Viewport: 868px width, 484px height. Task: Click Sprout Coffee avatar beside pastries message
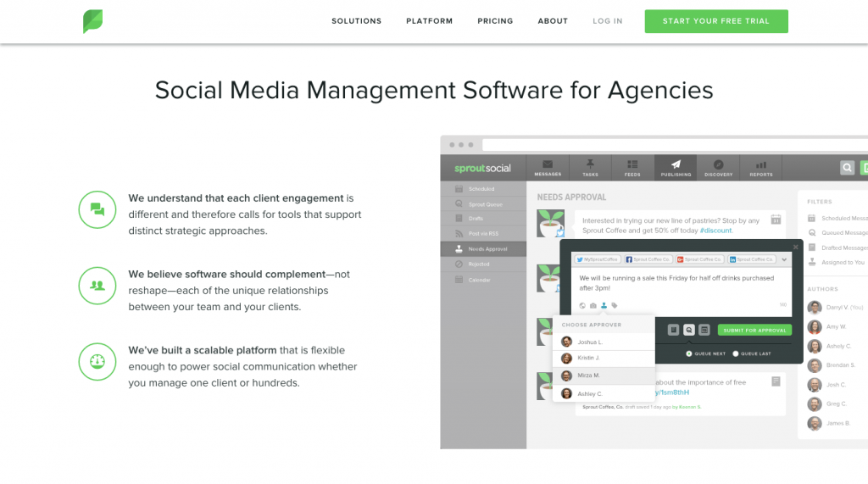(x=550, y=223)
